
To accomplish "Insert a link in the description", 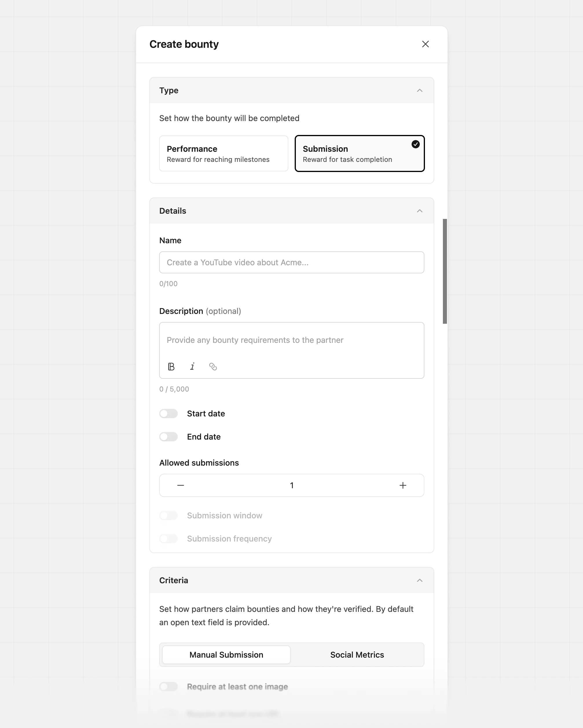I will 213,366.
